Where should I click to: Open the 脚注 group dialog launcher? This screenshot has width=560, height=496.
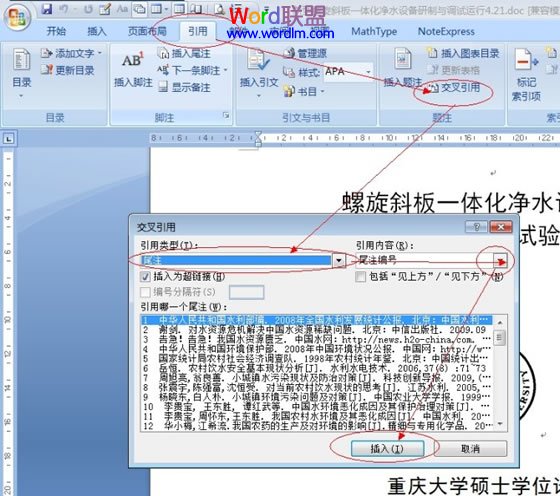coord(226,115)
